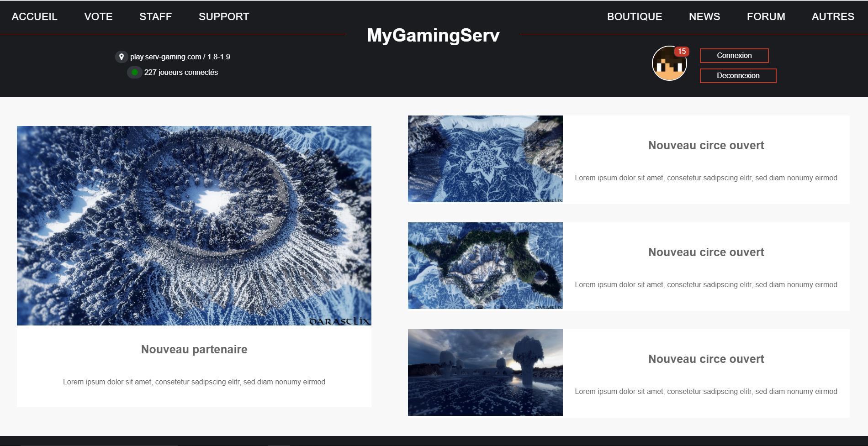The height and width of the screenshot is (446, 868).
Task: Open the red 15 notifications badge
Action: [682, 52]
